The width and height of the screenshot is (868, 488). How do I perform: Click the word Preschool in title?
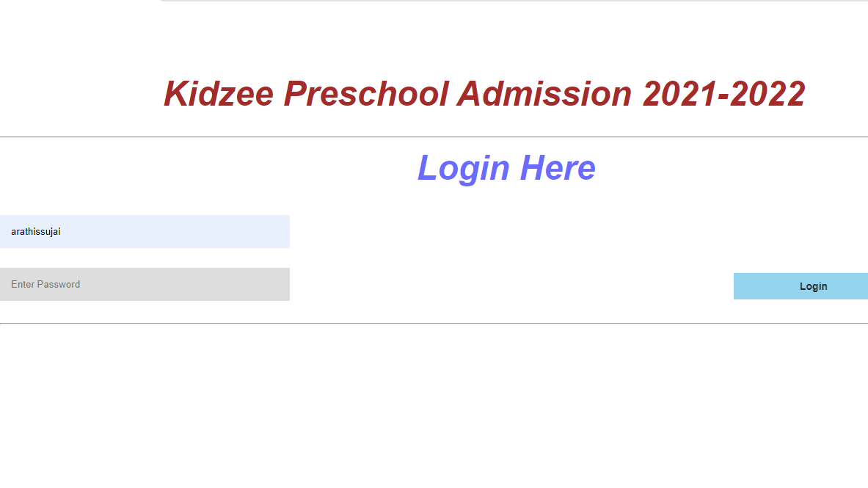click(x=366, y=94)
